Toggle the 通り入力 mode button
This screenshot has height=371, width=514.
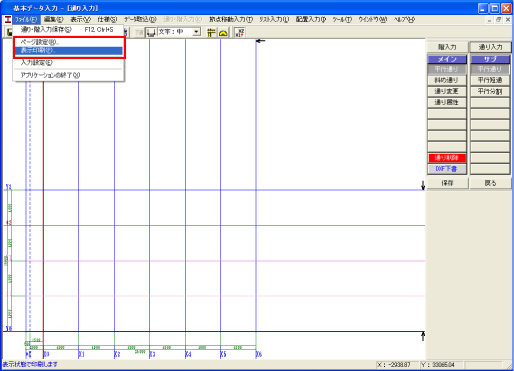point(490,47)
